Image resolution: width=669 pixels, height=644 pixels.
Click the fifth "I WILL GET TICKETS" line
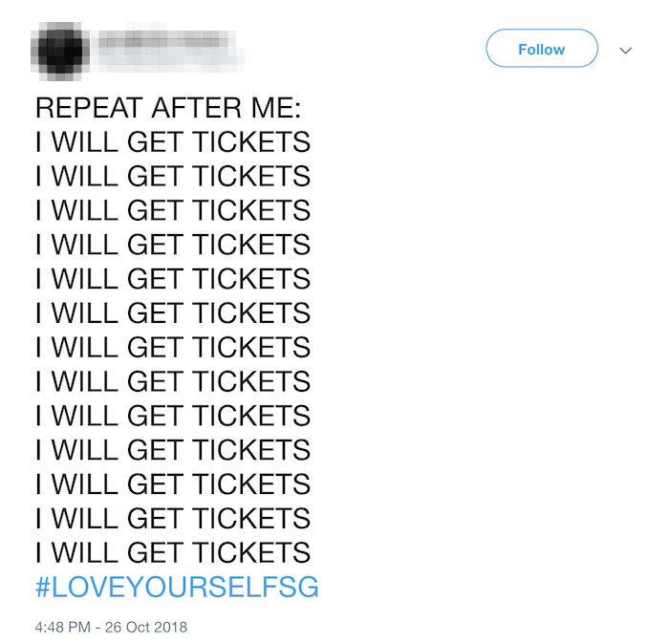click(x=173, y=279)
